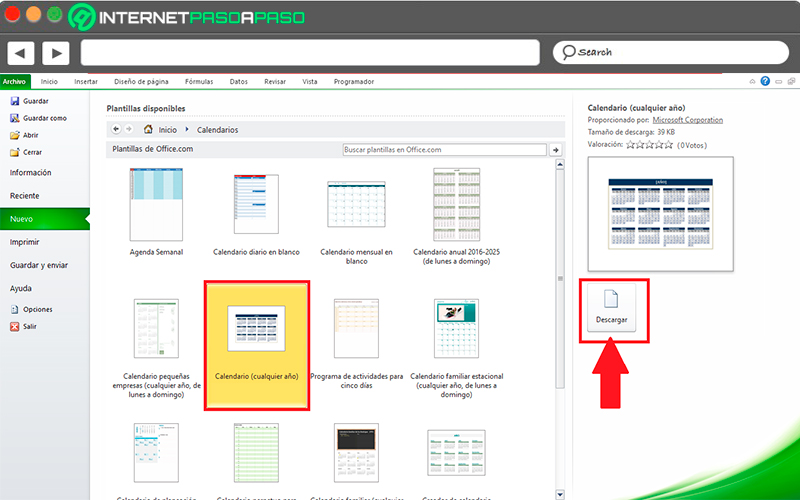Switch to the Fórmulas tab
The width and height of the screenshot is (800, 500).
click(199, 82)
